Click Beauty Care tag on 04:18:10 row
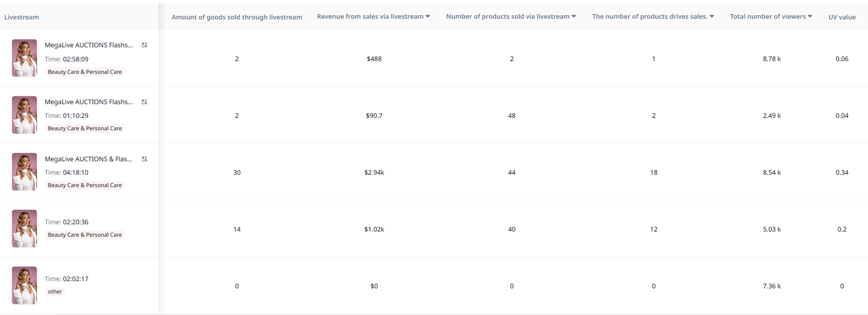Viewport: 868px width, 315px height. click(x=85, y=185)
